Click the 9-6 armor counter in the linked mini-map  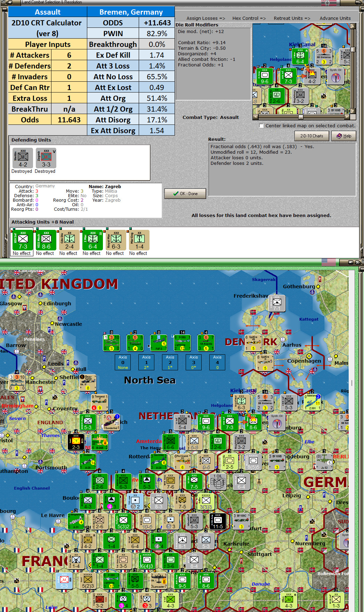pos(265,76)
